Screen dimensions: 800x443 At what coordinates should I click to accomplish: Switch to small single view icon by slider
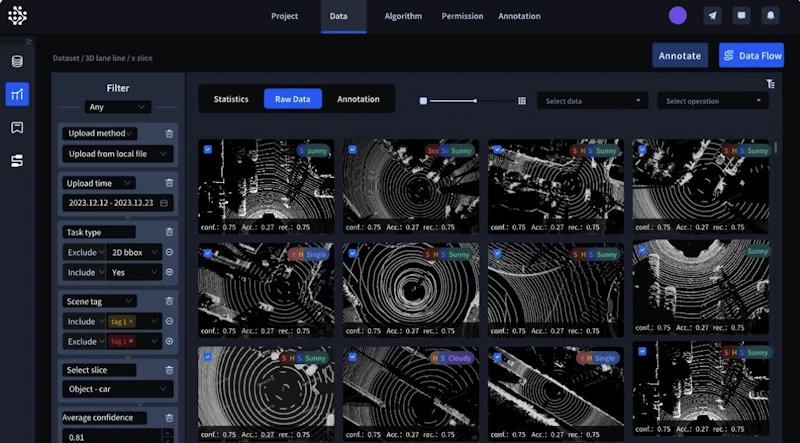point(423,101)
